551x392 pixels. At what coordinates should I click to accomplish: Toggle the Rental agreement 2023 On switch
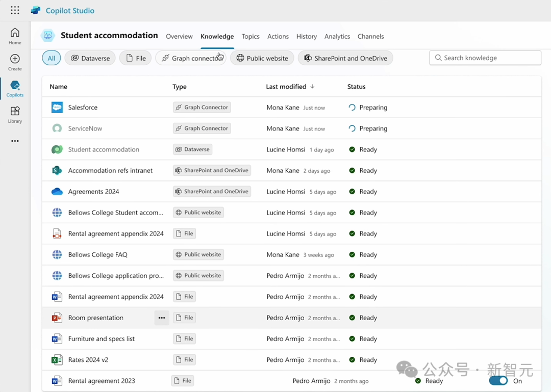[498, 381]
